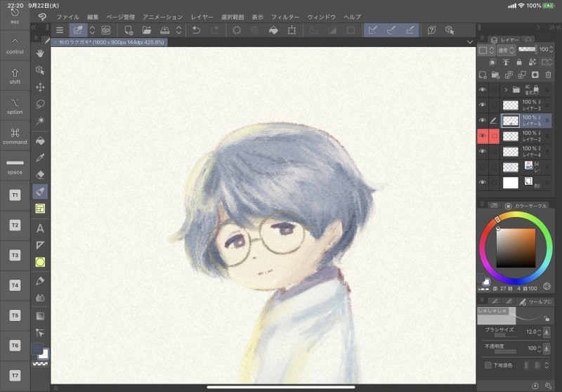Tap the esc edge keyboard button

point(15,17)
